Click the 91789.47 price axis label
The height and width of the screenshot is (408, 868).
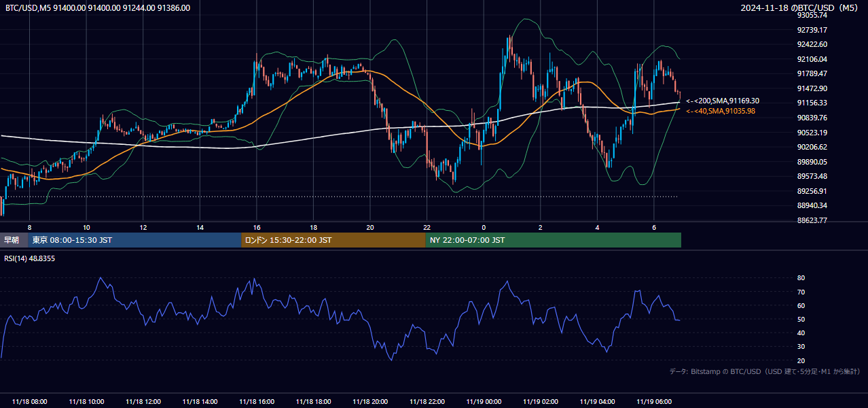[812, 73]
